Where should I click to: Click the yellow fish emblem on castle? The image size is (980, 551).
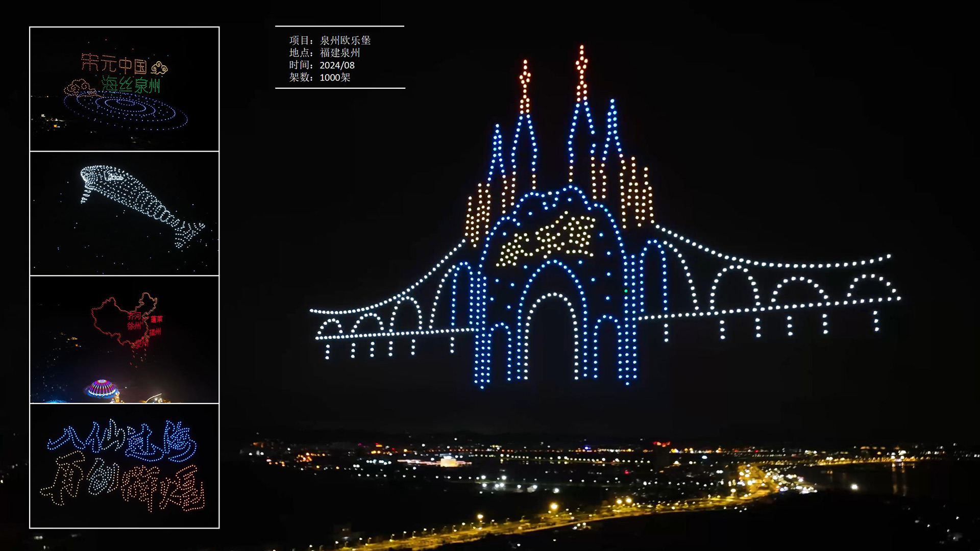click(547, 239)
